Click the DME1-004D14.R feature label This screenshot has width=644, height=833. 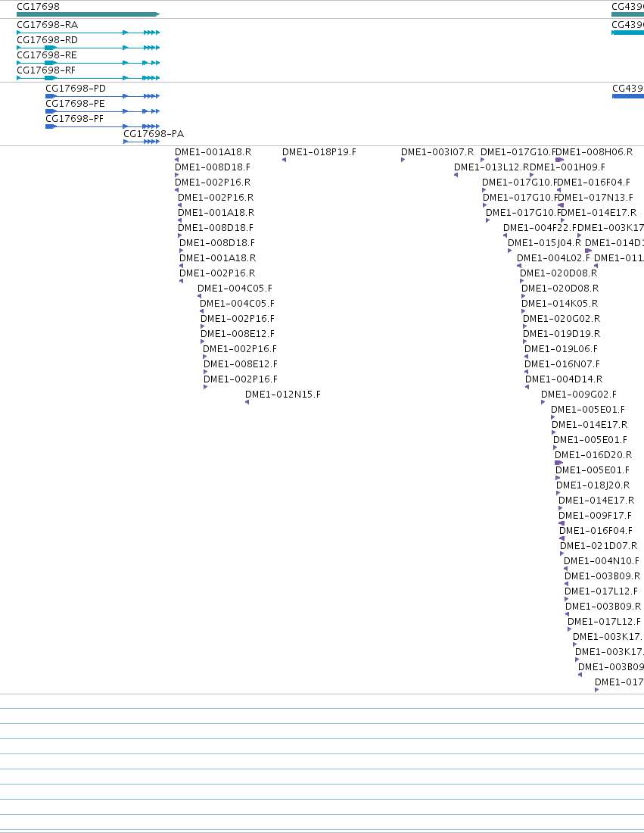(564, 379)
